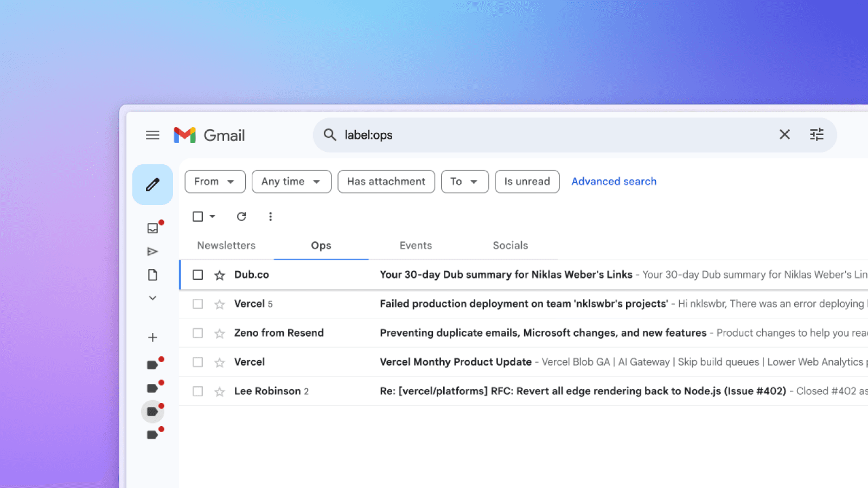Click sender name Dub.co
This screenshot has width=868, height=488.
(x=252, y=275)
